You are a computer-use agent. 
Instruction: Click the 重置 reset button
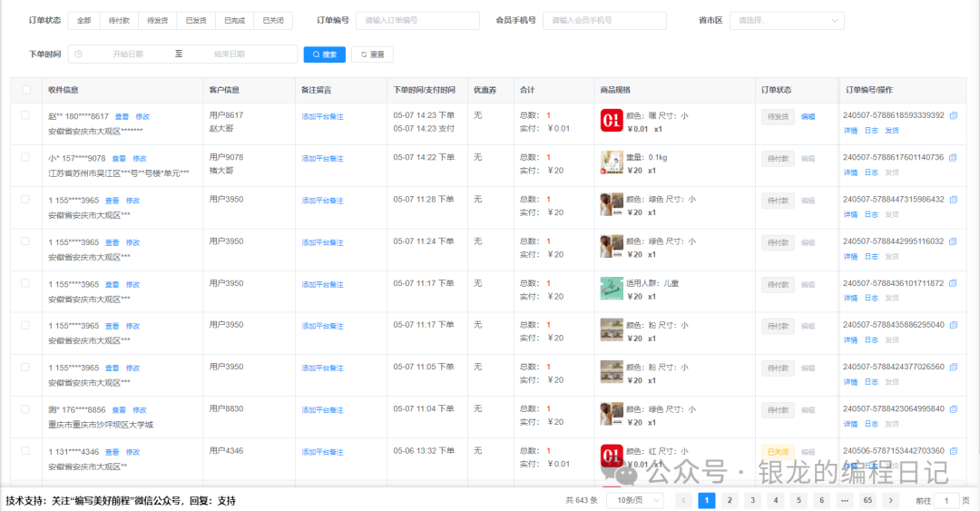373,54
